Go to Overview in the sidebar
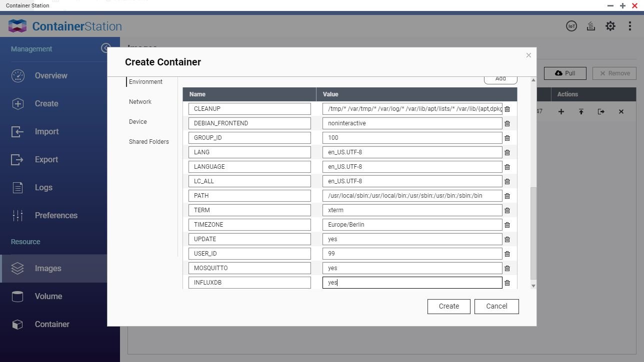 tap(50, 76)
